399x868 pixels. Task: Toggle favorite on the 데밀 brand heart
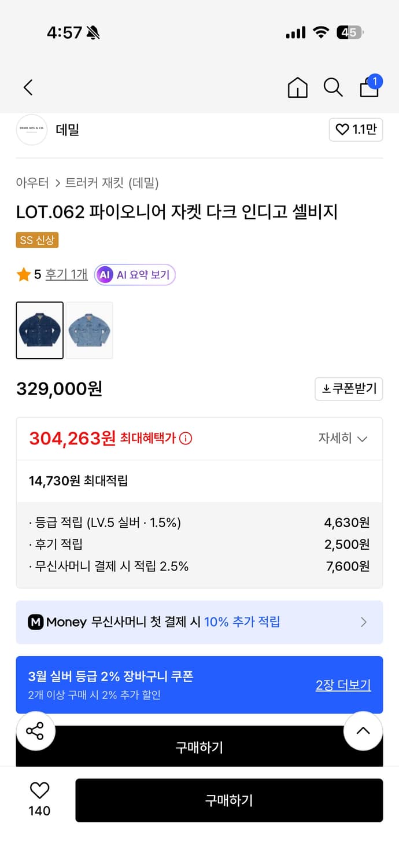click(355, 130)
